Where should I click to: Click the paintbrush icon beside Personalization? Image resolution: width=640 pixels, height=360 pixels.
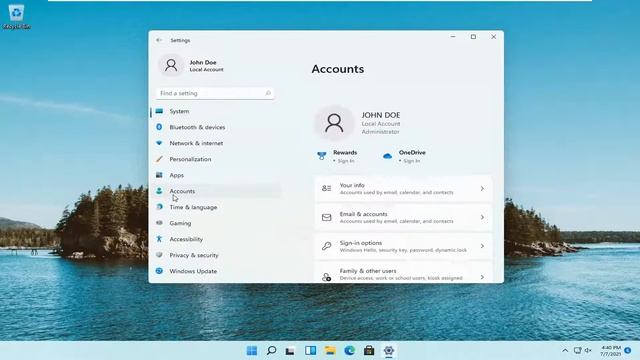pyautogui.click(x=159, y=159)
